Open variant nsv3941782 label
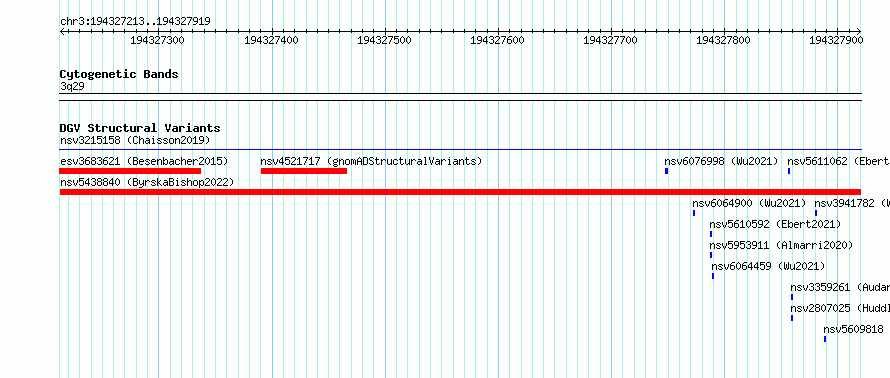890x378 pixels. click(x=852, y=203)
